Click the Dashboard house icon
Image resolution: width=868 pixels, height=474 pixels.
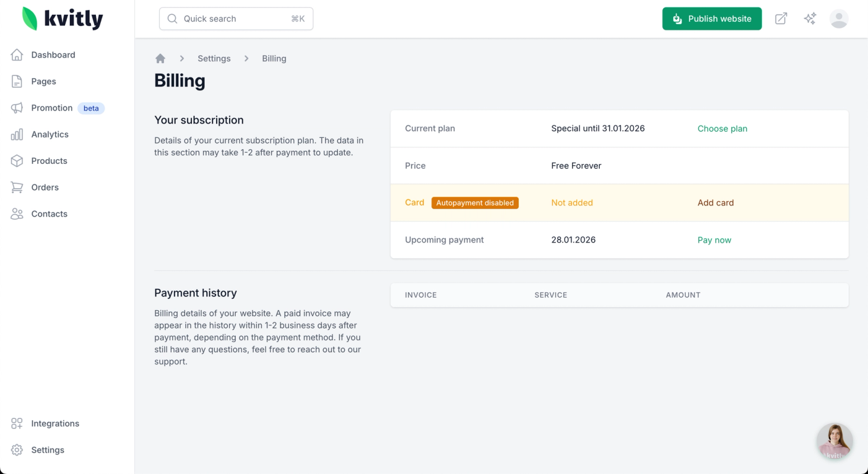pyautogui.click(x=17, y=55)
